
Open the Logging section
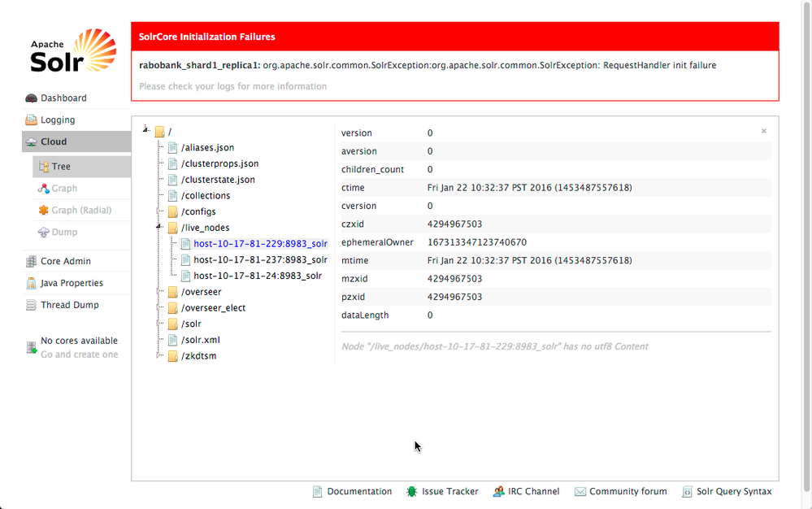[x=58, y=120]
